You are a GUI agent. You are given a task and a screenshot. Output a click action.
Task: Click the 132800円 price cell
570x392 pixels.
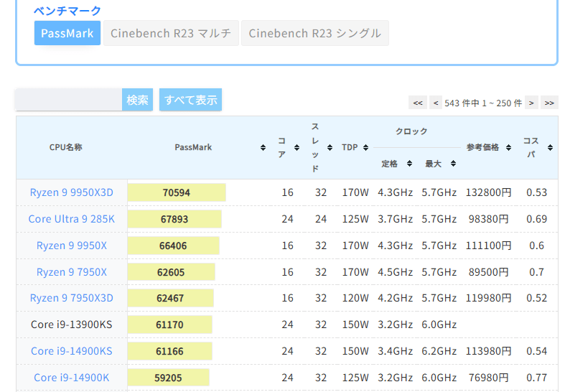pyautogui.click(x=488, y=192)
